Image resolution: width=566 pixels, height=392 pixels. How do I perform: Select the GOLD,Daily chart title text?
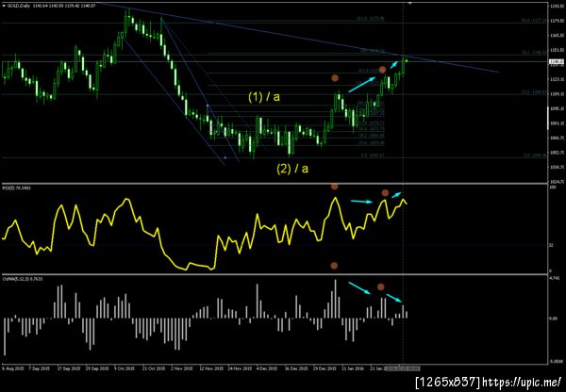pyautogui.click(x=19, y=6)
